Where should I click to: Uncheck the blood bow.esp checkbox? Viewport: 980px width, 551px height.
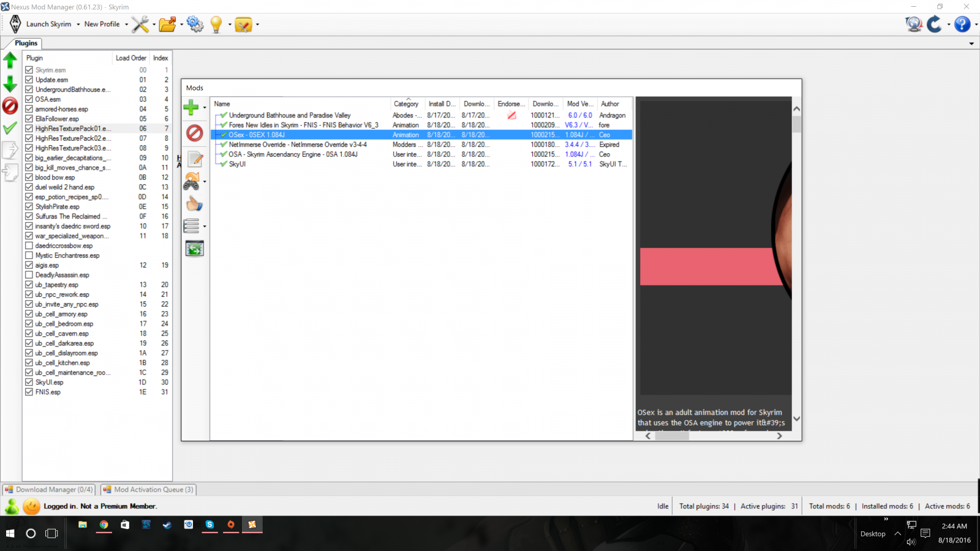tap(29, 178)
